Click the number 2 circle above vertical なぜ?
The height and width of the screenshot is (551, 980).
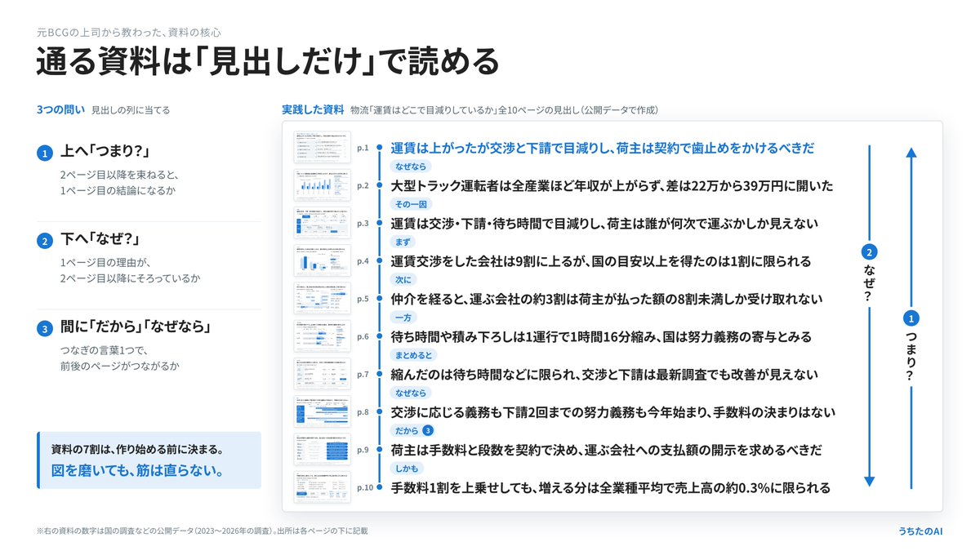pyautogui.click(x=870, y=252)
